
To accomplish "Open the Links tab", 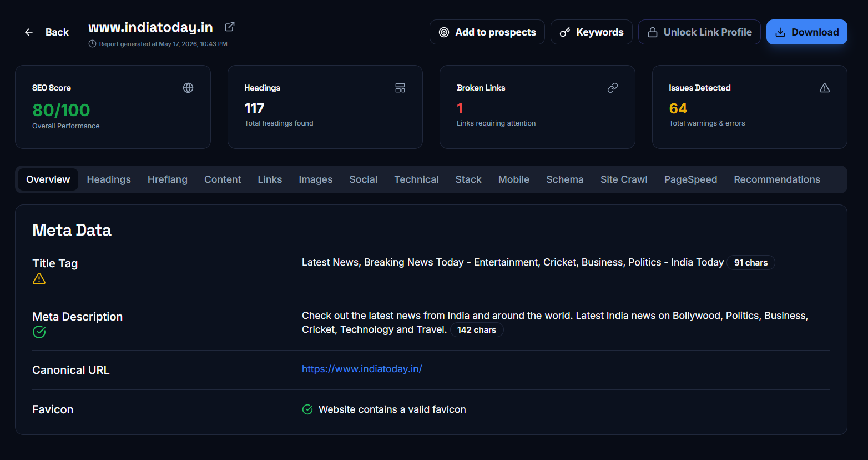I will coord(270,179).
